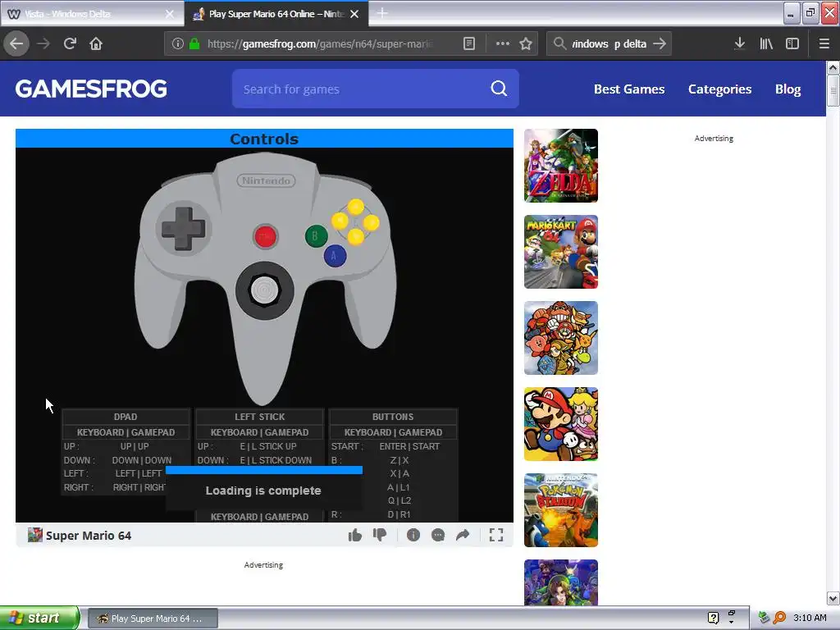Click the page scrollbar up arrow
This screenshot has width=840, height=630.
[x=833, y=67]
